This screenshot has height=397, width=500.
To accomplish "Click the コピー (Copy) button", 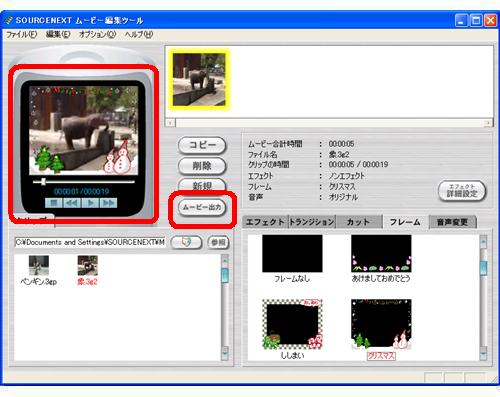I will pos(202,145).
